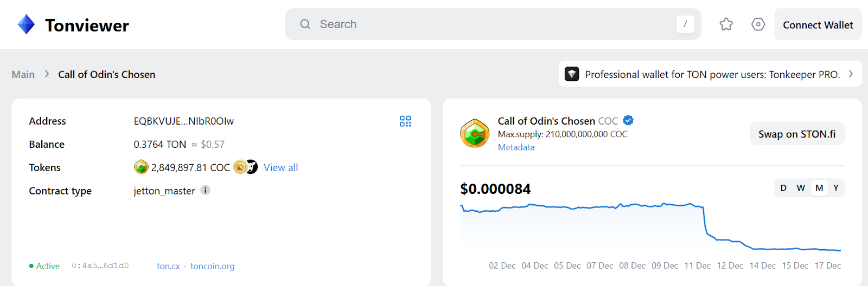Screen dimensions: 868x286
Task: Expand token list with View all
Action: click(x=280, y=168)
